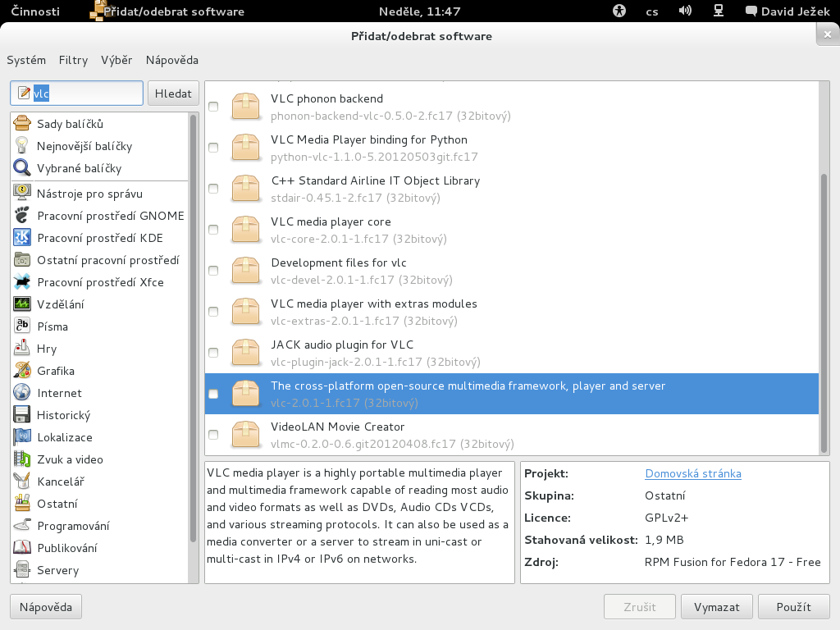Enable the VideoLAN Movie Creator checkbox
840x630 pixels.
pyautogui.click(x=213, y=435)
